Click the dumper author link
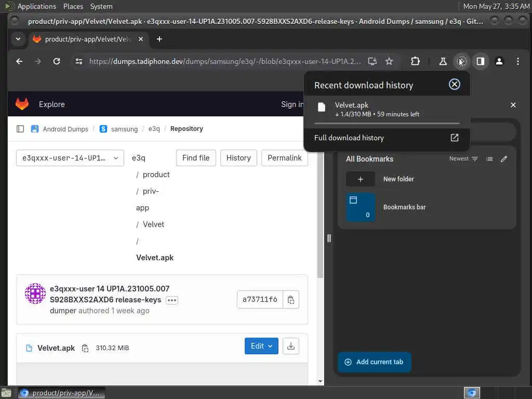The height and width of the screenshot is (399, 532). tap(63, 311)
